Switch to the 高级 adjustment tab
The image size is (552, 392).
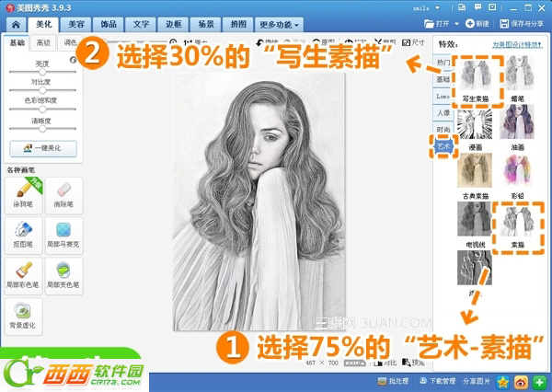[x=43, y=42]
